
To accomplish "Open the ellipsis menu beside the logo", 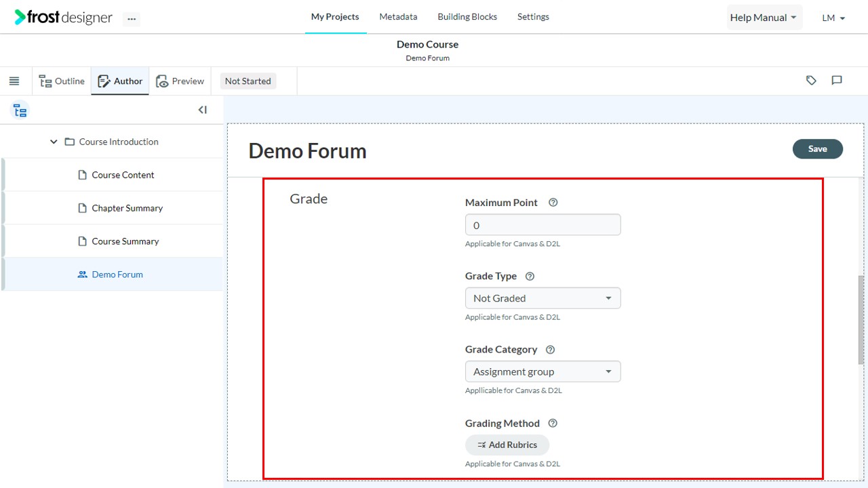I will [x=132, y=19].
